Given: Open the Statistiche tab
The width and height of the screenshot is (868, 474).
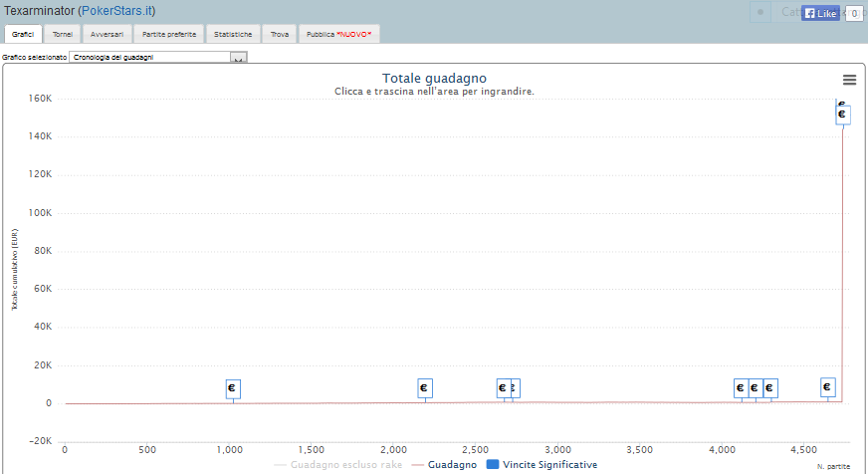Looking at the screenshot, I should click(x=233, y=34).
